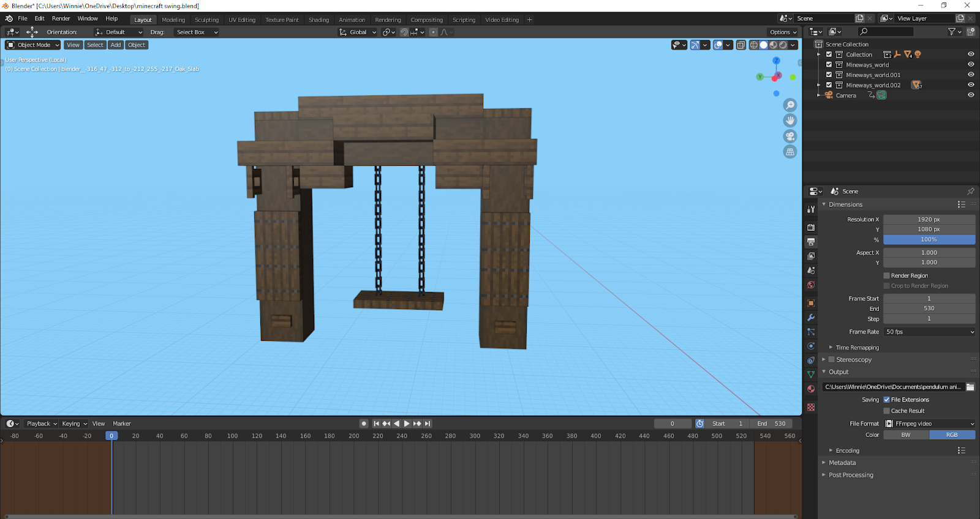Switch to the Animation workspace tab
Viewport: 980px width, 519px height.
(x=352, y=20)
